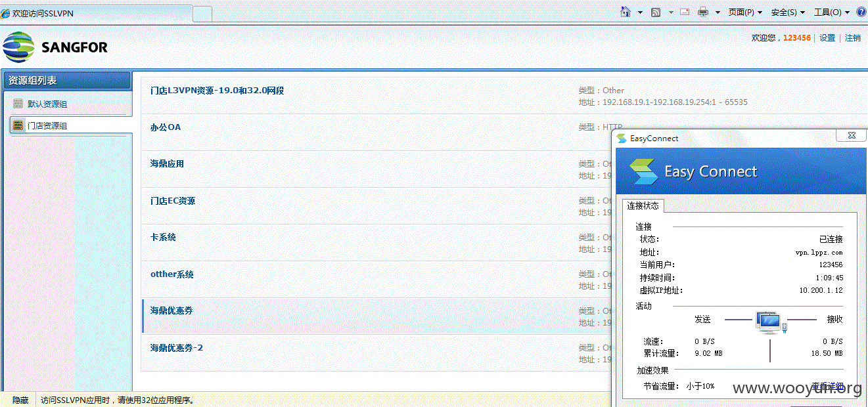The width and height of the screenshot is (868, 407).
Task: Open the 海鼎优惠券-2 resource
Action: (177, 347)
